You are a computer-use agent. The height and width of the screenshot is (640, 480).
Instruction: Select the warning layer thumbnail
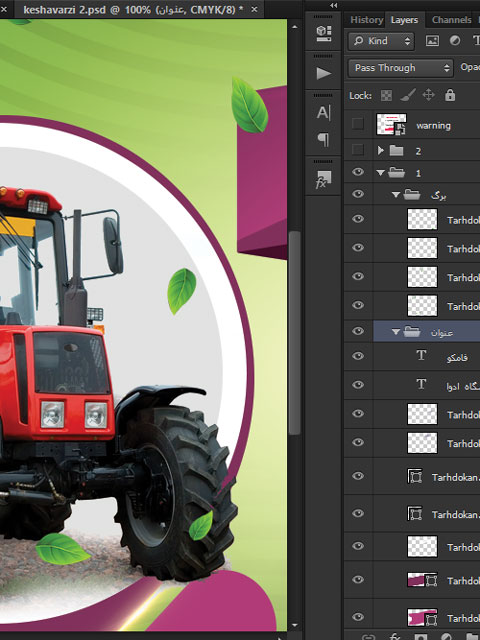coord(391,124)
